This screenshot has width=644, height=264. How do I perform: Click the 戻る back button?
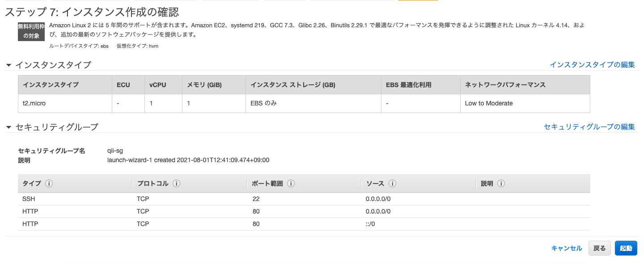(599, 248)
